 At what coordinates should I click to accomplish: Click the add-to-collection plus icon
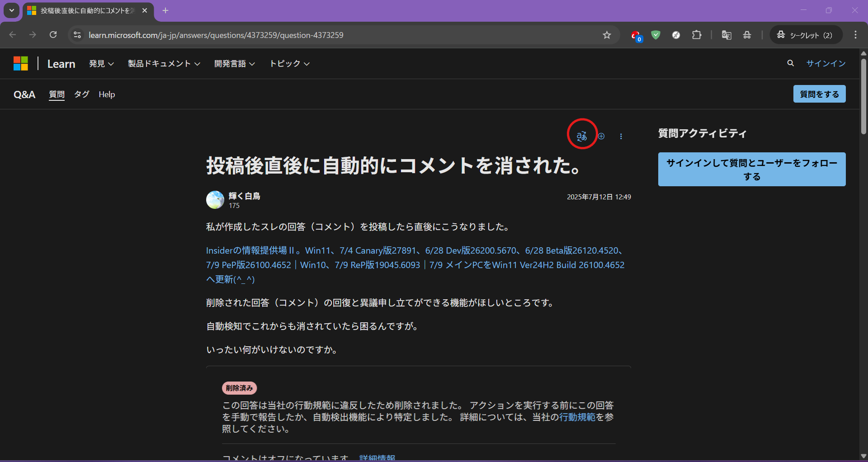click(x=601, y=136)
